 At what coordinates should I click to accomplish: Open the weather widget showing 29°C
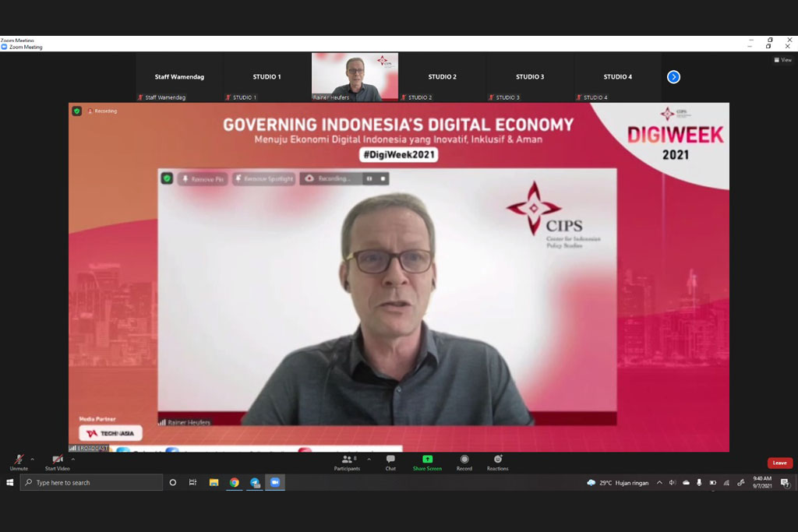(618, 483)
